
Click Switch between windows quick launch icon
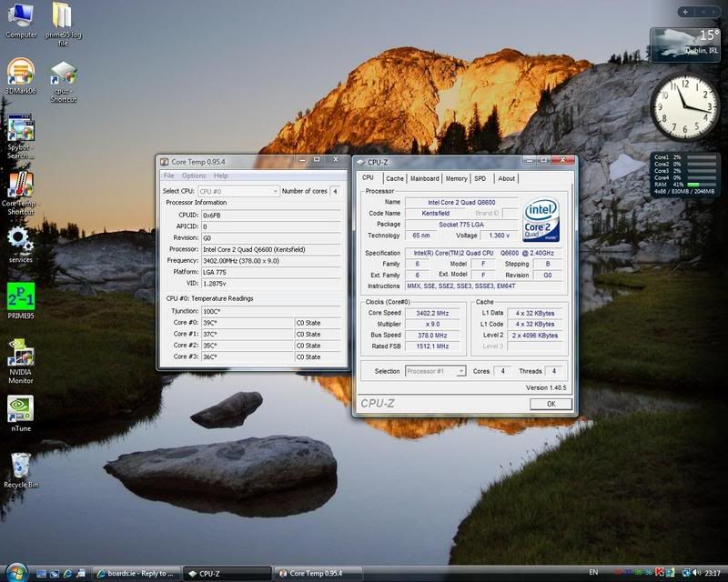click(x=55, y=574)
